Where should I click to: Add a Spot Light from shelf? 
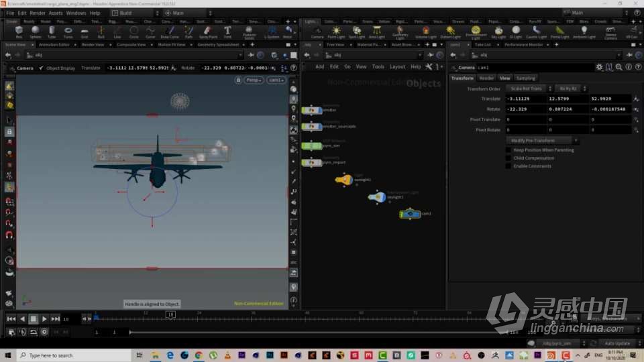[356, 32]
